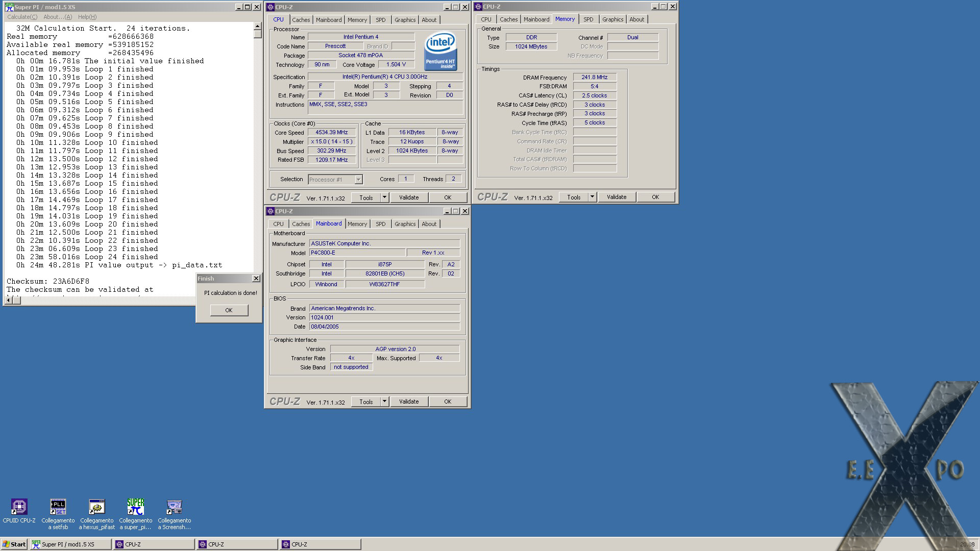This screenshot has height=551, width=980.
Task: Expand the Processor #1 selection dropdown
Action: coord(358,180)
